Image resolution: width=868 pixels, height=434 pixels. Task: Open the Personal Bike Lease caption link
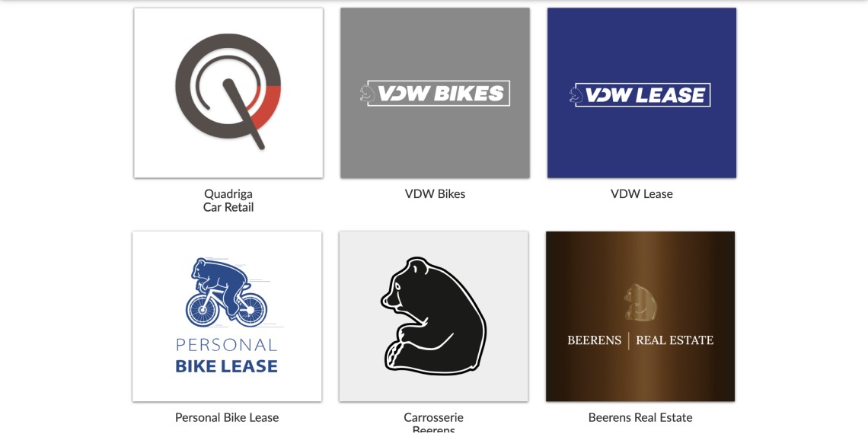point(227,417)
